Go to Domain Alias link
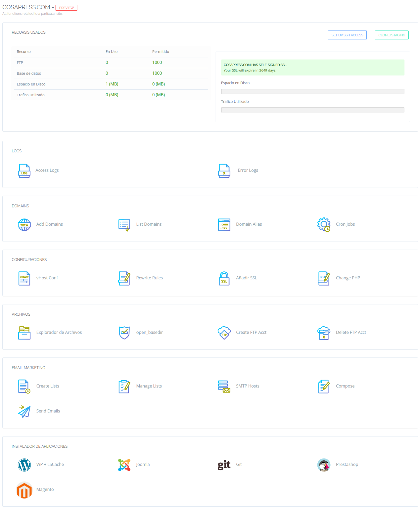This screenshot has width=420, height=508. coord(249,224)
